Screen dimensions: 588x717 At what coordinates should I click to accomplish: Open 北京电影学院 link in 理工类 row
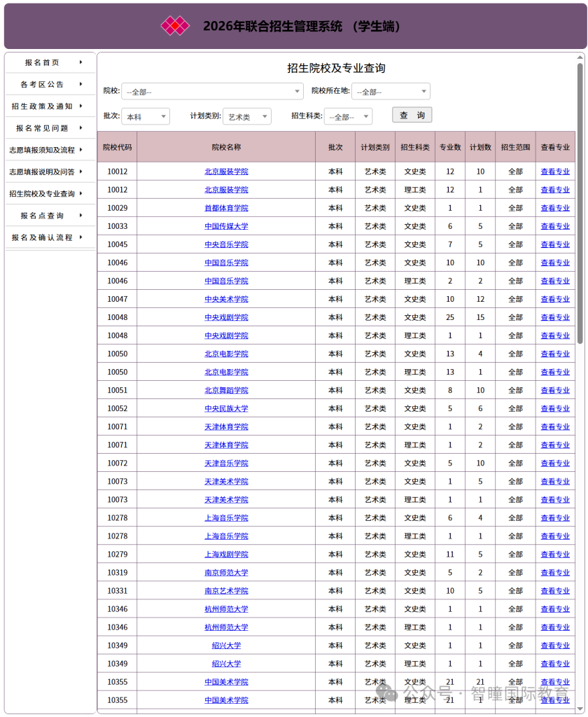click(226, 373)
